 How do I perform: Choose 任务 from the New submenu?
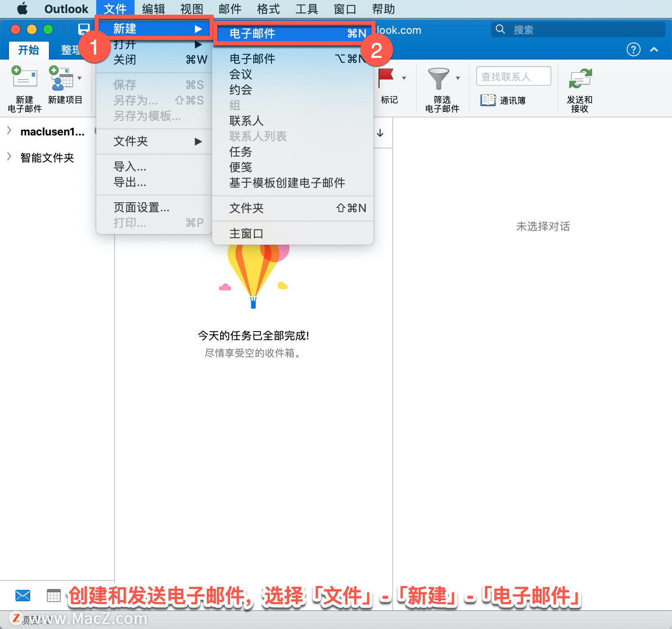coord(293,152)
